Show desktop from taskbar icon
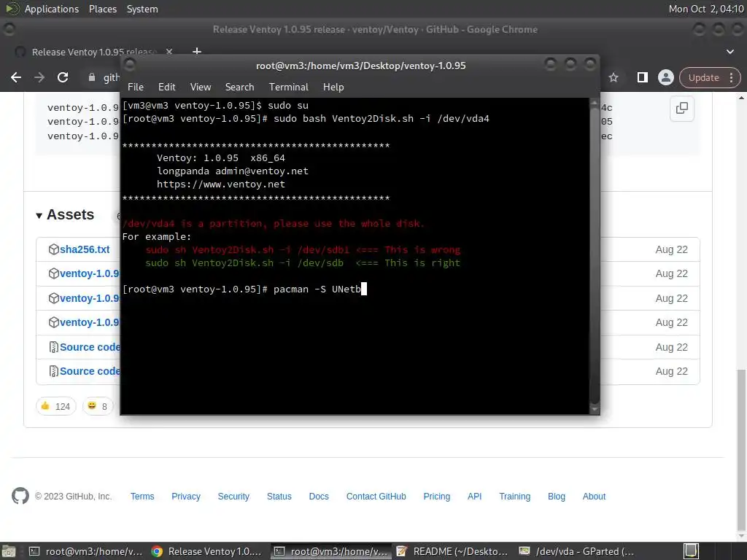 coord(9,551)
